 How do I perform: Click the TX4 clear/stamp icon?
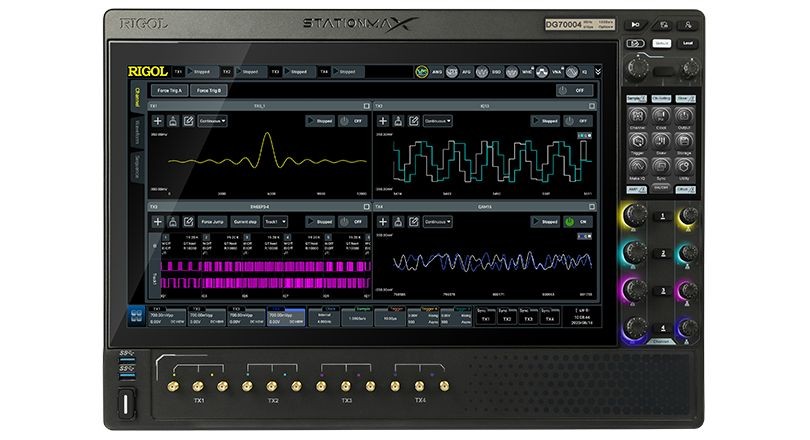(398, 222)
